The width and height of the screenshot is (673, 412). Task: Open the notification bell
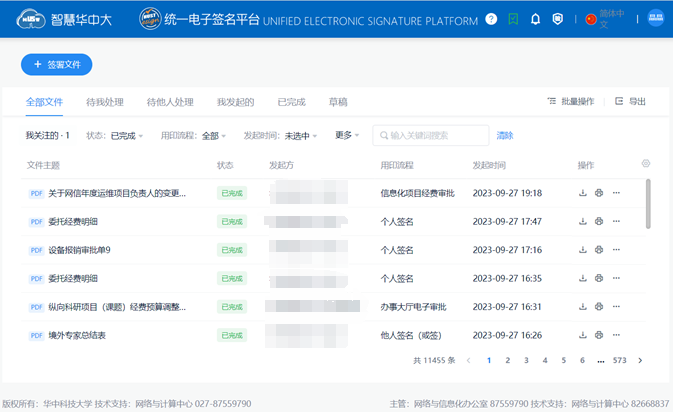coord(536,19)
